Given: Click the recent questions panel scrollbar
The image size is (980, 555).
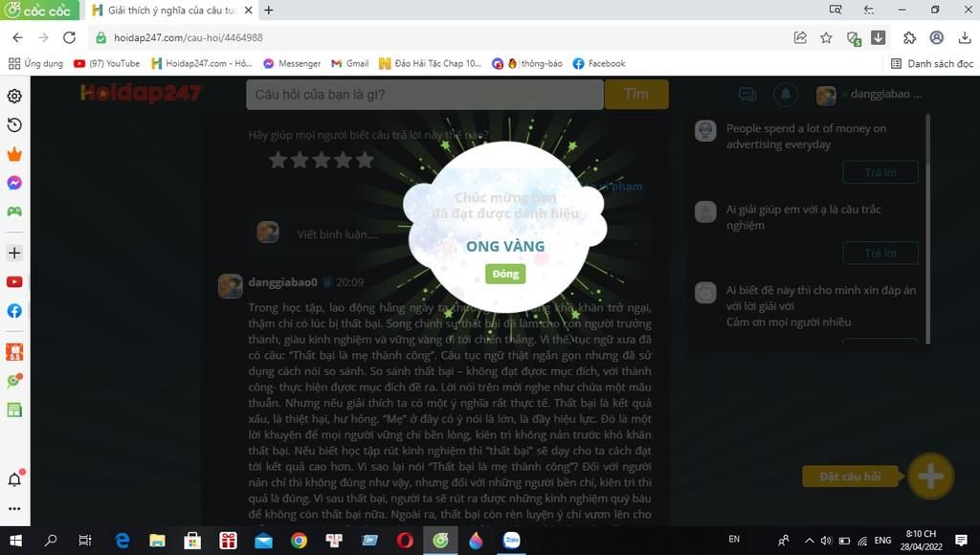Looking at the screenshot, I should pos(927,228).
